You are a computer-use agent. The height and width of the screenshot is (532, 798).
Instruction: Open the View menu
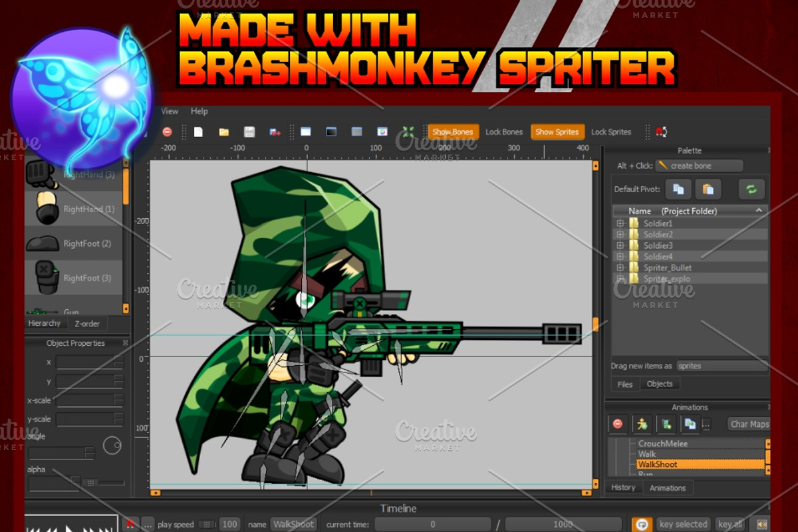point(170,111)
